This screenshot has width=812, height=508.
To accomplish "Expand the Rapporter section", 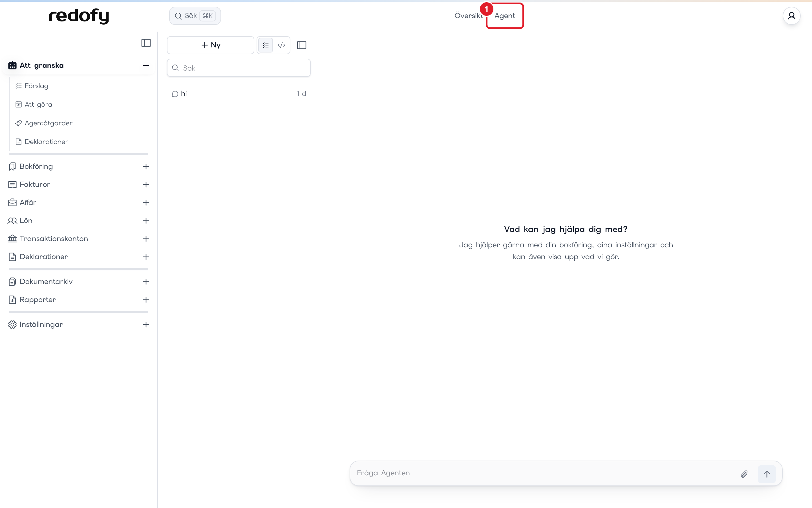I will [x=146, y=300].
